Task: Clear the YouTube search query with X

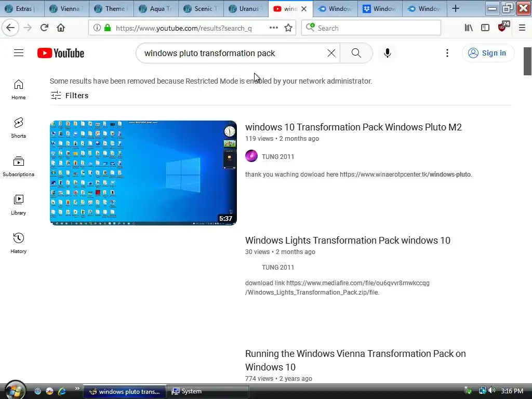Action: [x=331, y=53]
